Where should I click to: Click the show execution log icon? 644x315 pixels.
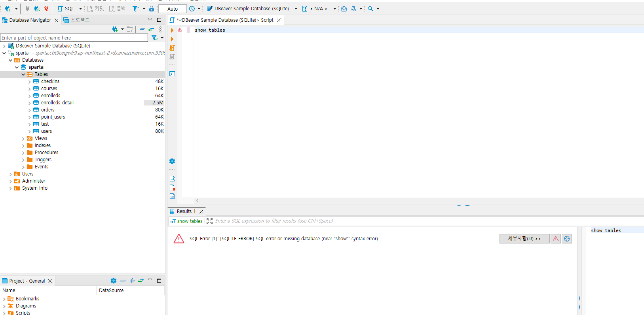[x=172, y=187]
